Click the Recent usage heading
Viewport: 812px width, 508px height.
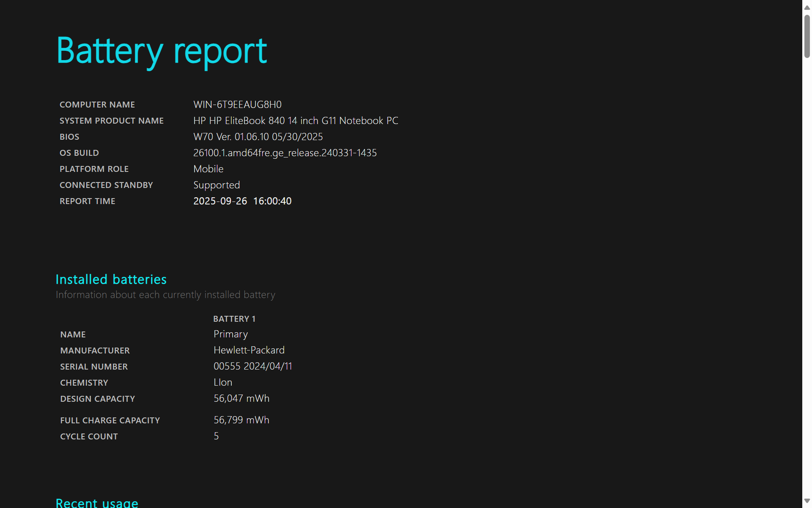(97, 502)
